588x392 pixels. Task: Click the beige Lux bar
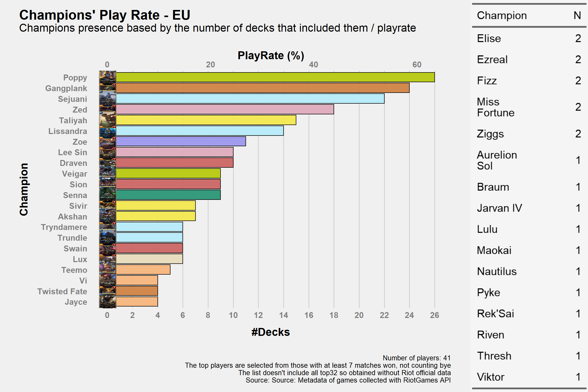coord(149,259)
